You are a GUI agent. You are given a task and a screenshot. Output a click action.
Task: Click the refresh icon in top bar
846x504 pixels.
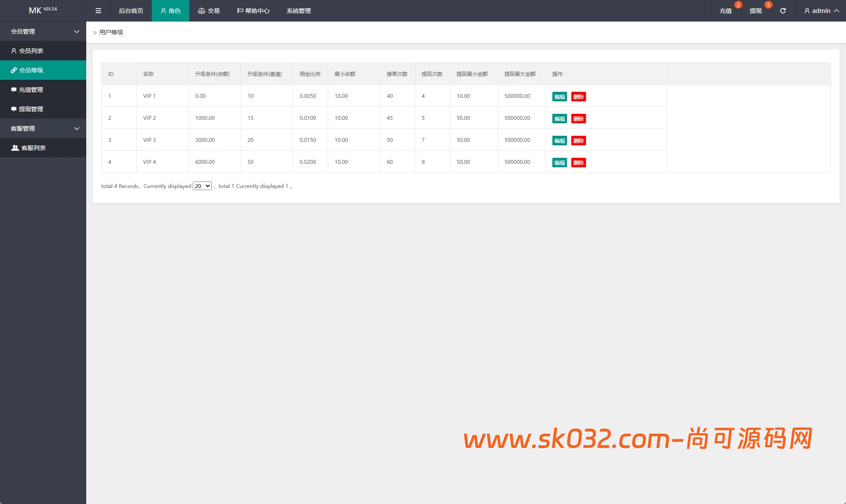pos(783,11)
